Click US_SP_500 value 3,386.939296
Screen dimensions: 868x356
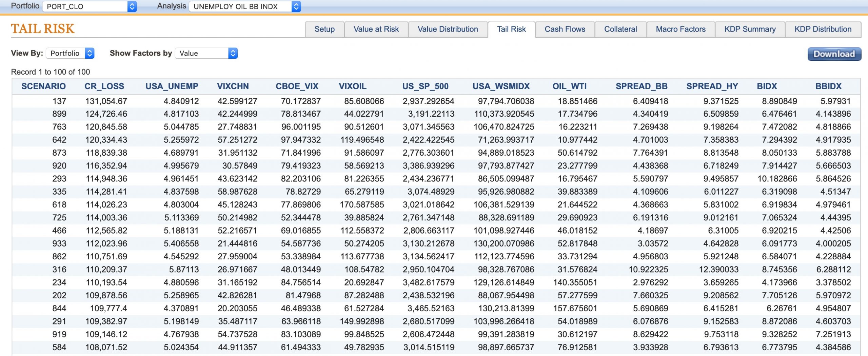coord(428,166)
